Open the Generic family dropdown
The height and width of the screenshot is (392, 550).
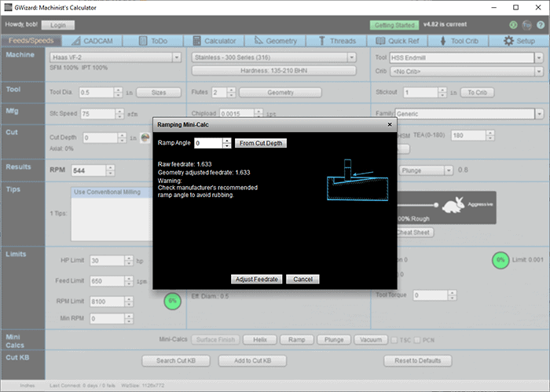(x=539, y=114)
